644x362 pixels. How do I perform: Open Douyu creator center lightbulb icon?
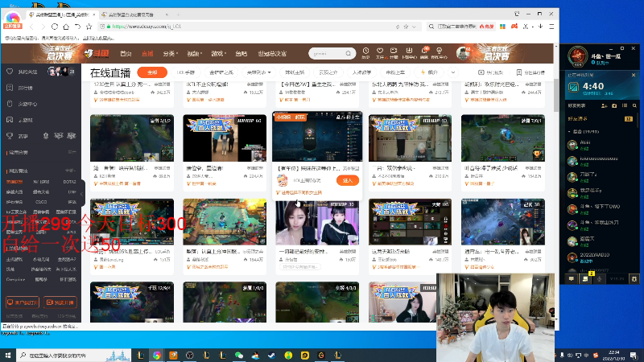(x=439, y=53)
